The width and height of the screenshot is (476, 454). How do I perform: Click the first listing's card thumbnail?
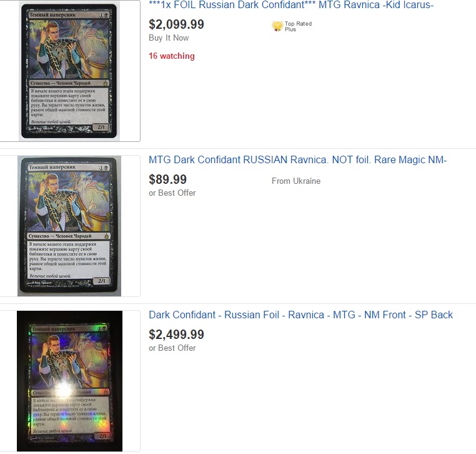69,71
